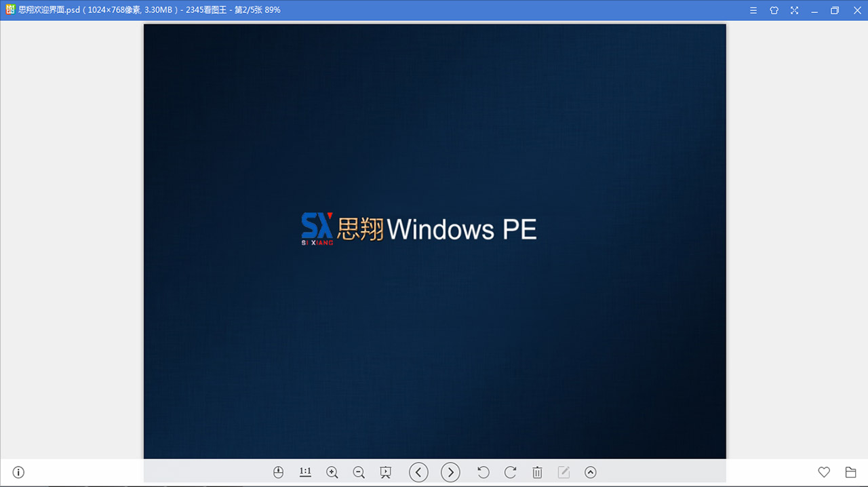Add image to favorites heart icon
868x487 pixels.
pyautogui.click(x=824, y=472)
